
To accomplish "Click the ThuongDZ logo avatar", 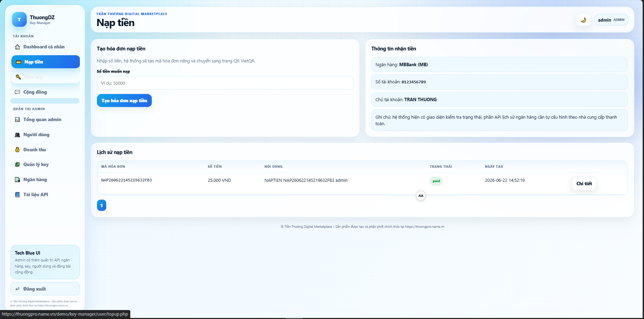I will point(19,20).
